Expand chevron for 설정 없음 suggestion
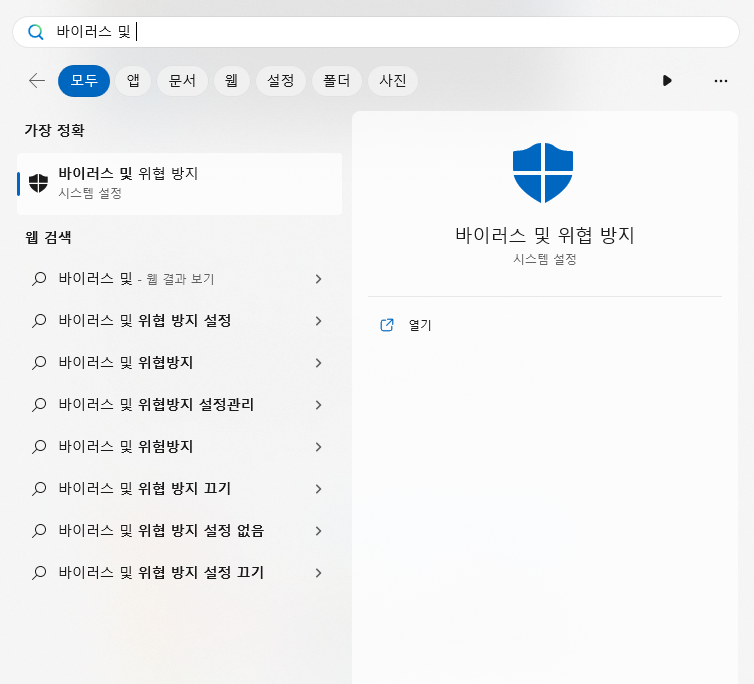 [318, 531]
